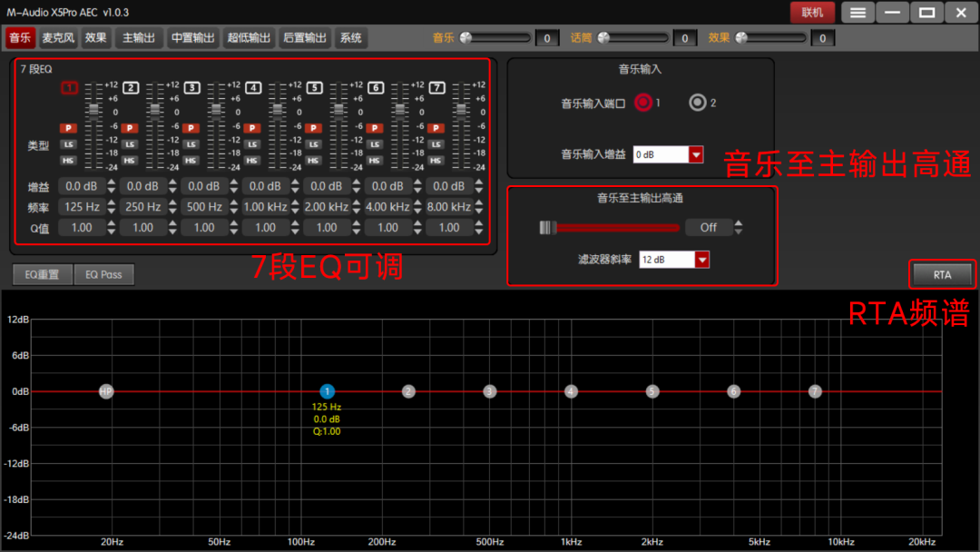This screenshot has width=980, height=552.
Task: Switch to 超低输出 tab
Action: pyautogui.click(x=249, y=38)
